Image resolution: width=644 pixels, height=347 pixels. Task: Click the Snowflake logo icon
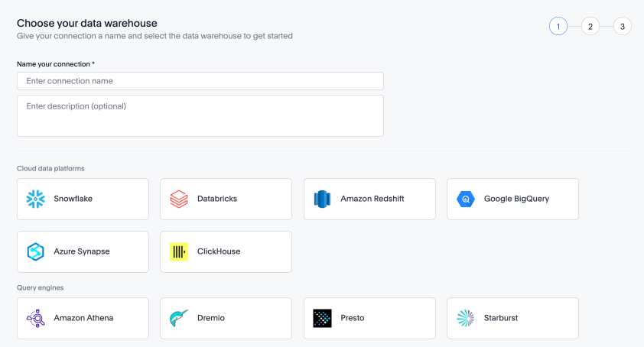tap(35, 199)
